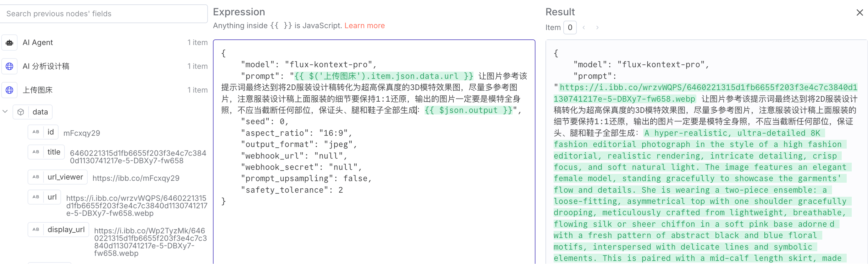Screen dimensions: 868x264
Task: Click the globe icon beside AI 分析设计稿
Action: 9,66
